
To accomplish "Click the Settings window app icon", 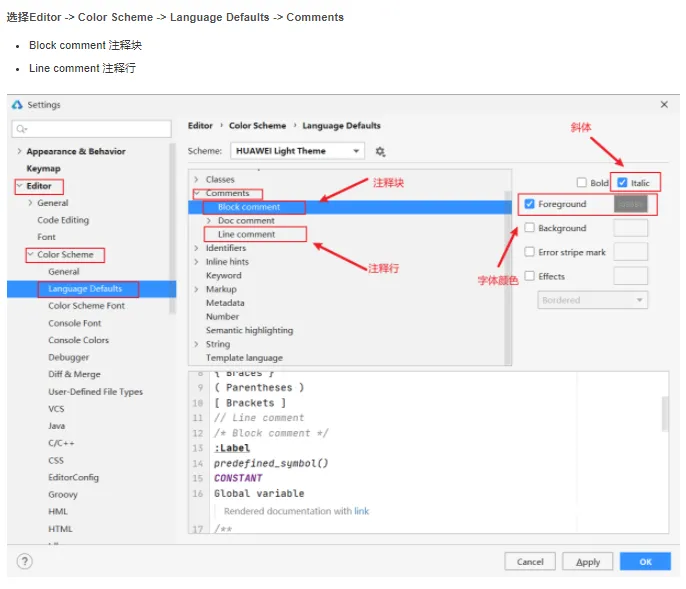I will pos(17,104).
